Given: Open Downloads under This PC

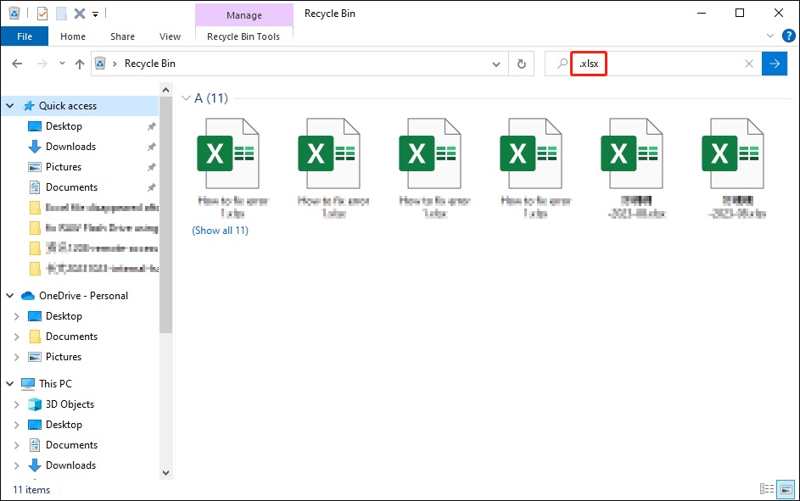Looking at the screenshot, I should [70, 465].
